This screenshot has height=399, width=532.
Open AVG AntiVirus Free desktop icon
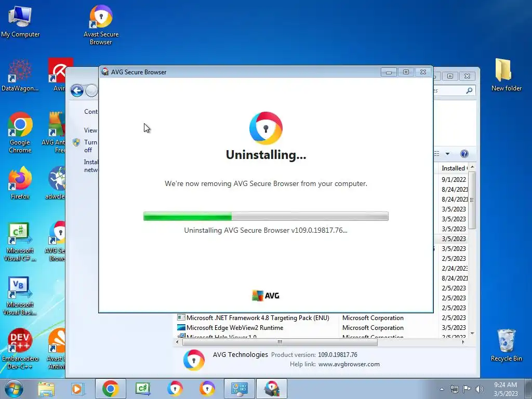point(54,132)
